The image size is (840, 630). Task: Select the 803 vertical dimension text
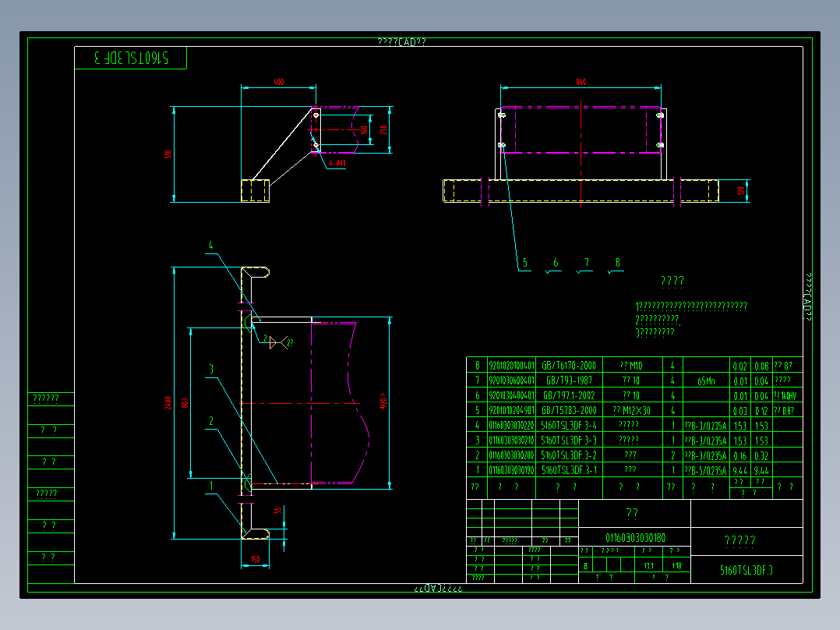(185, 402)
